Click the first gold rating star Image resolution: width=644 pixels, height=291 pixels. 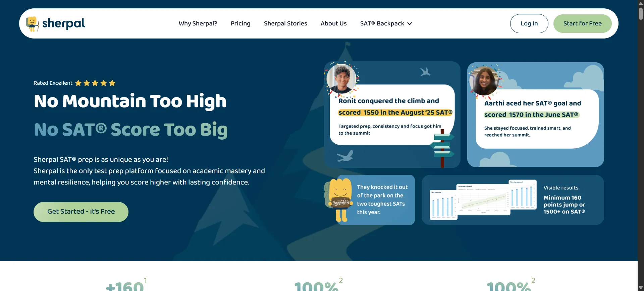click(78, 83)
